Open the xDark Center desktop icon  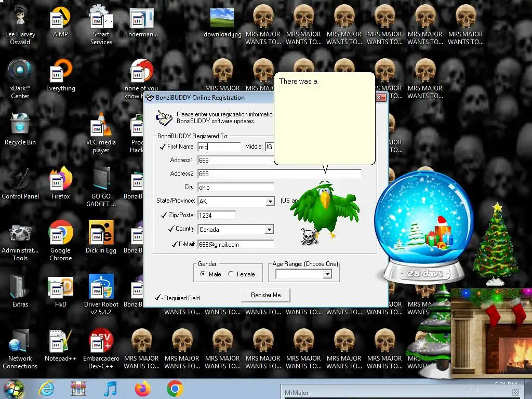[x=20, y=79]
